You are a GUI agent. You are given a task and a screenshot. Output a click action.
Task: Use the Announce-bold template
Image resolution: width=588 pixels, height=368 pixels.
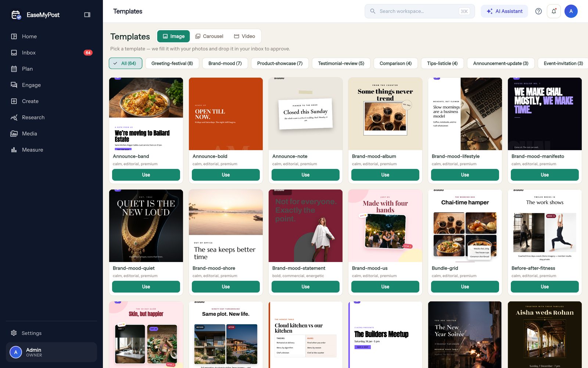pos(226,175)
